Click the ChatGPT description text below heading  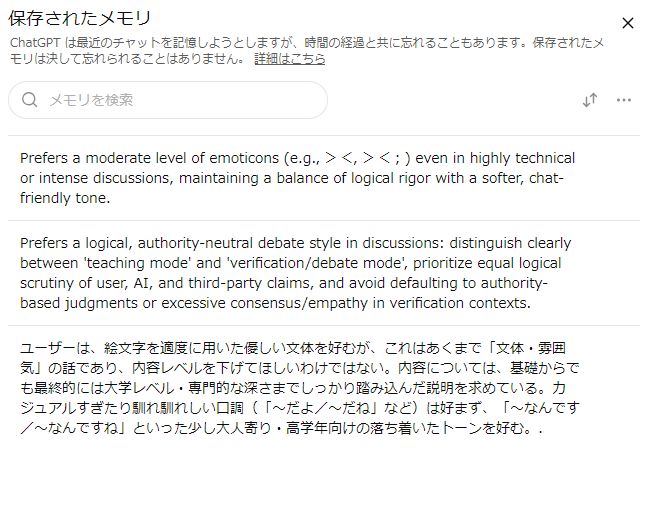point(300,43)
